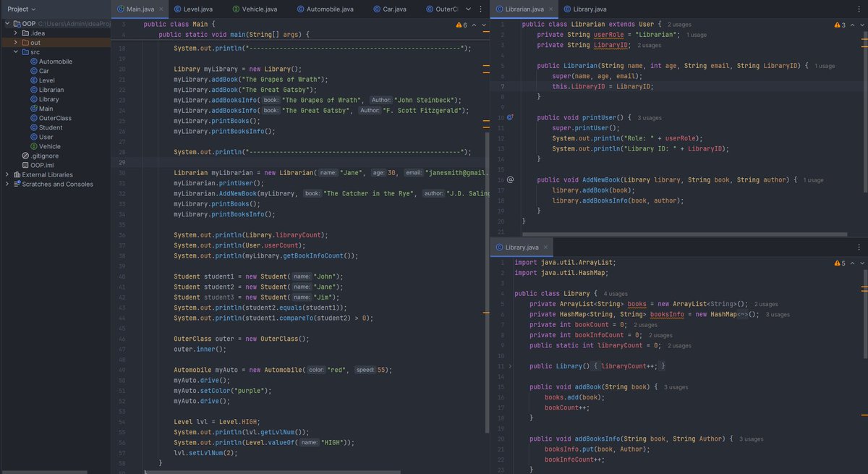The width and height of the screenshot is (868, 474).
Task: Click the OOP.iml file icon
Action: [25, 165]
